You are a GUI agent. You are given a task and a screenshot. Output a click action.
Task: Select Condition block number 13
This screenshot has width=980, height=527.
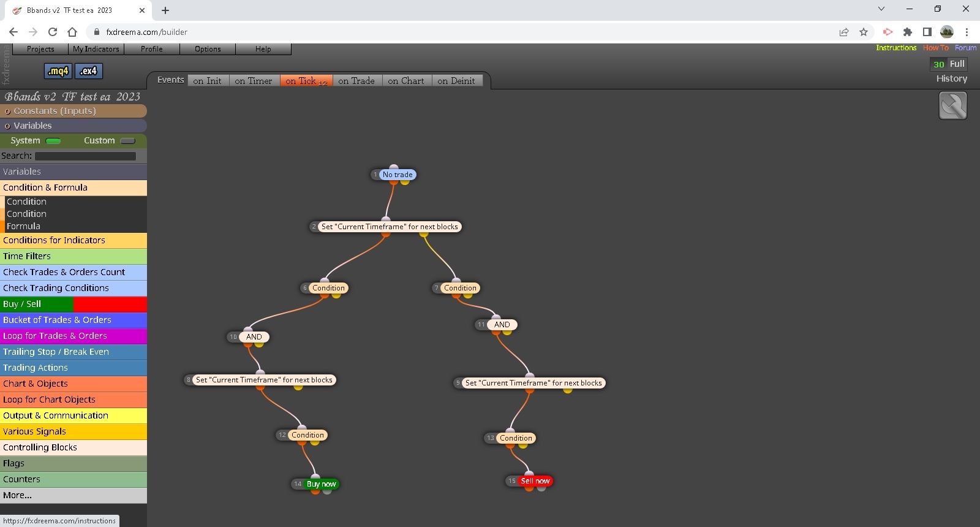[516, 438]
